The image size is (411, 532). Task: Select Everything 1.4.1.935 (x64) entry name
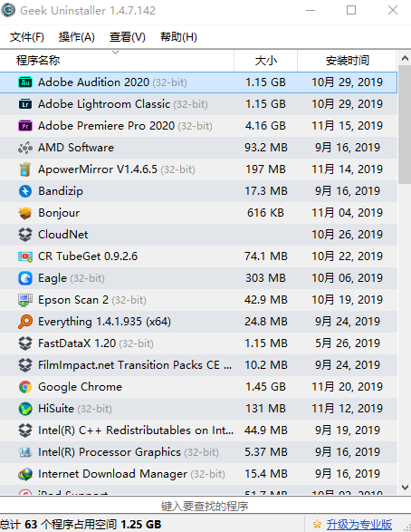click(104, 322)
